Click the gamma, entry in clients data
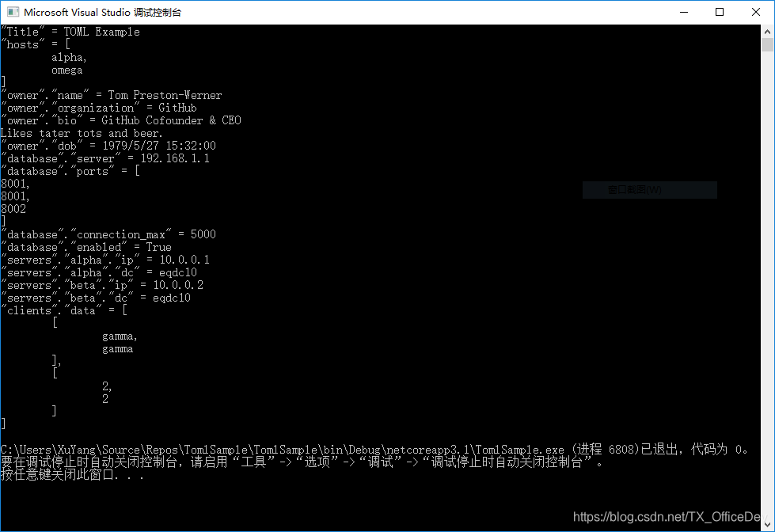This screenshot has width=775, height=532. click(x=120, y=336)
